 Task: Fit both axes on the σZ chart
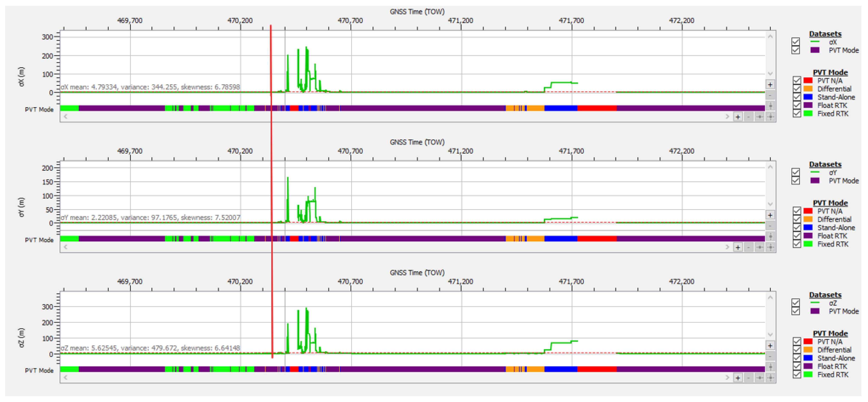pos(770,378)
